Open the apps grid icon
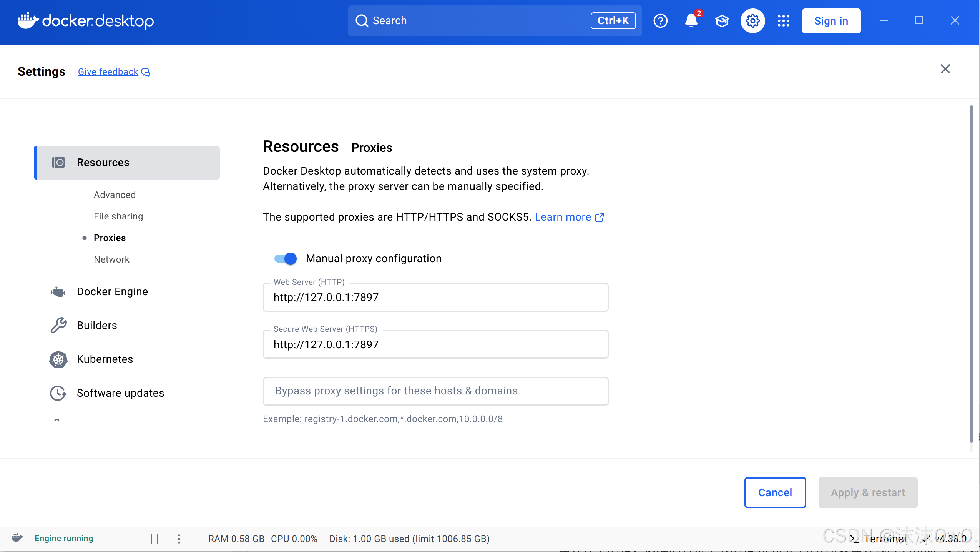The height and width of the screenshot is (552, 980). click(x=783, y=21)
